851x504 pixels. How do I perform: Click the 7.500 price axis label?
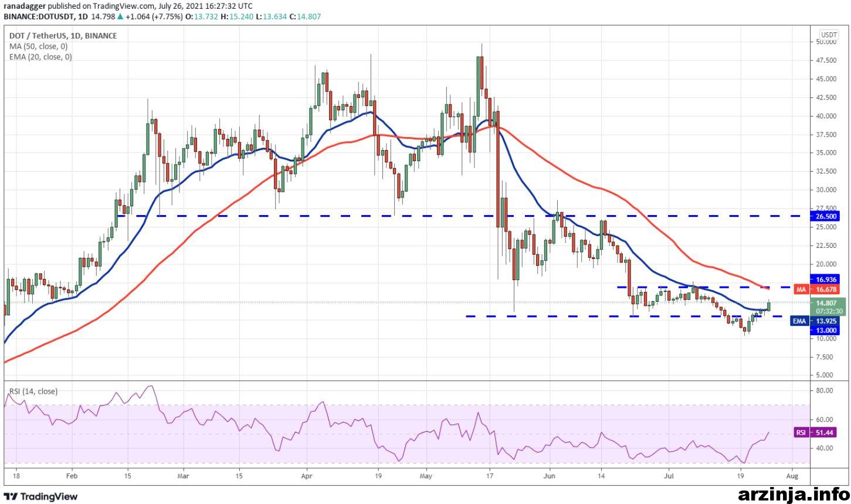pyautogui.click(x=825, y=357)
